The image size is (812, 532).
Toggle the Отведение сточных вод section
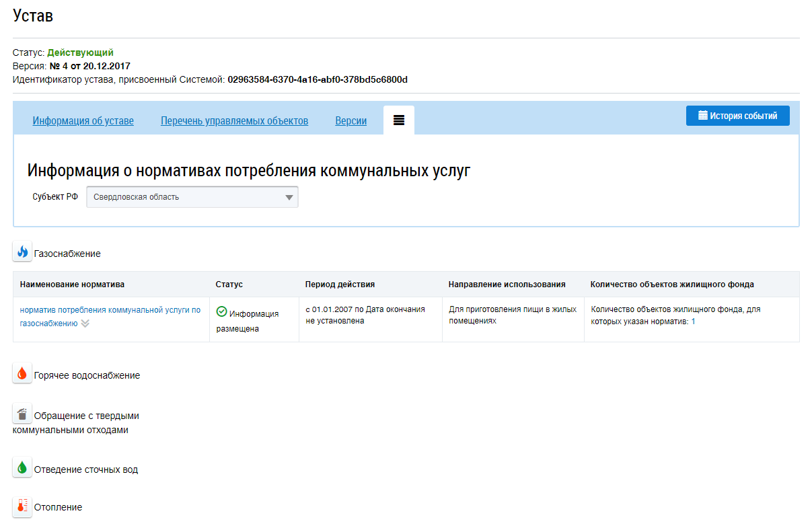(x=85, y=469)
